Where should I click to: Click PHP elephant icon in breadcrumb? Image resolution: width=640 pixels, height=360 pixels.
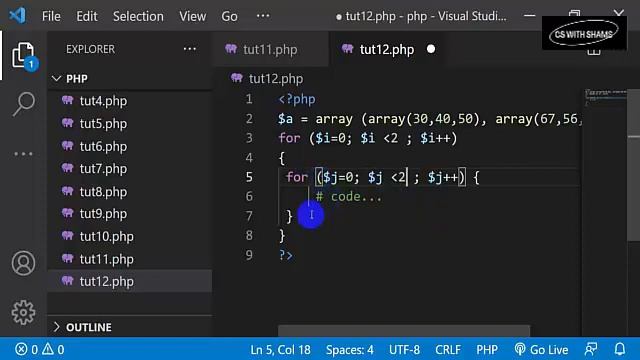pyautogui.click(x=237, y=78)
